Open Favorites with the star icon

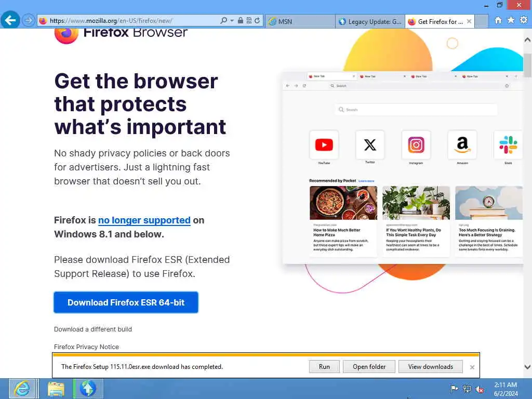pyautogui.click(x=511, y=20)
